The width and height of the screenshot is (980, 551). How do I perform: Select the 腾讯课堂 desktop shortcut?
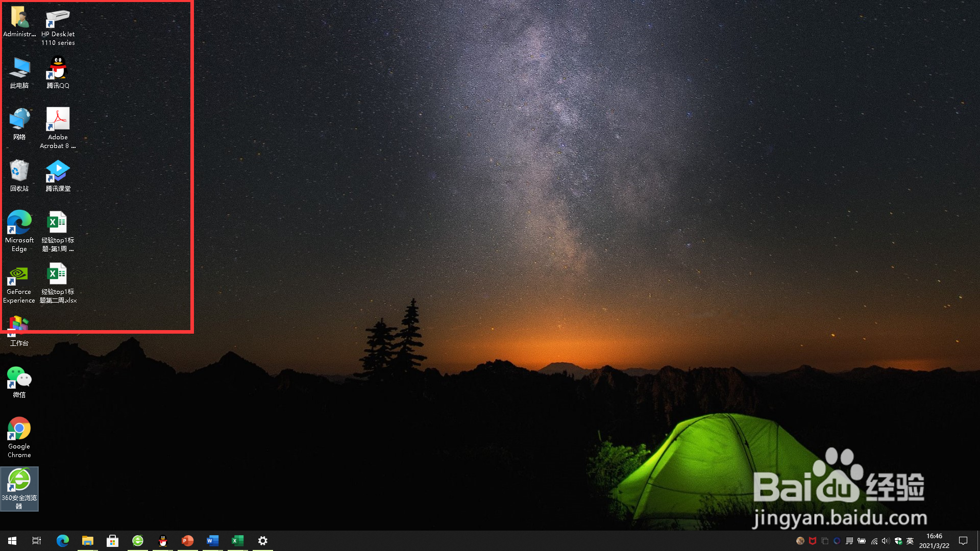click(x=58, y=175)
